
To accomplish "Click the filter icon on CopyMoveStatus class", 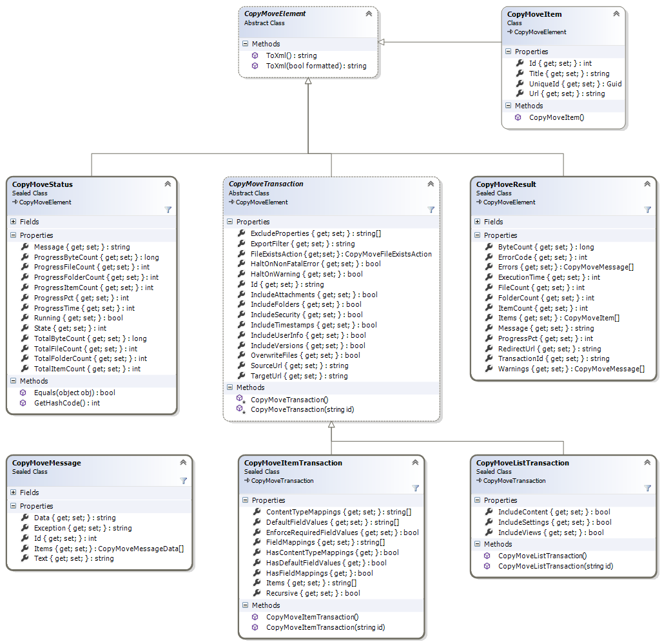I will pyautogui.click(x=168, y=210).
